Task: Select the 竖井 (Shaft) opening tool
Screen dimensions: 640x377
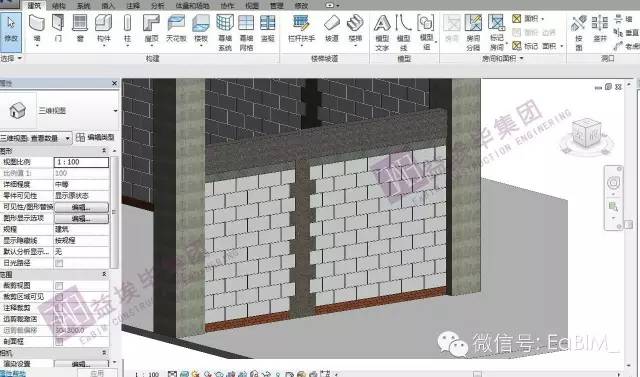Action: 600,29
